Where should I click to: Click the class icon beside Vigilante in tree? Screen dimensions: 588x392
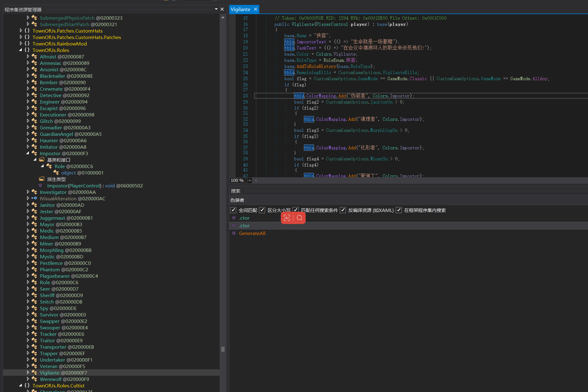click(34, 373)
